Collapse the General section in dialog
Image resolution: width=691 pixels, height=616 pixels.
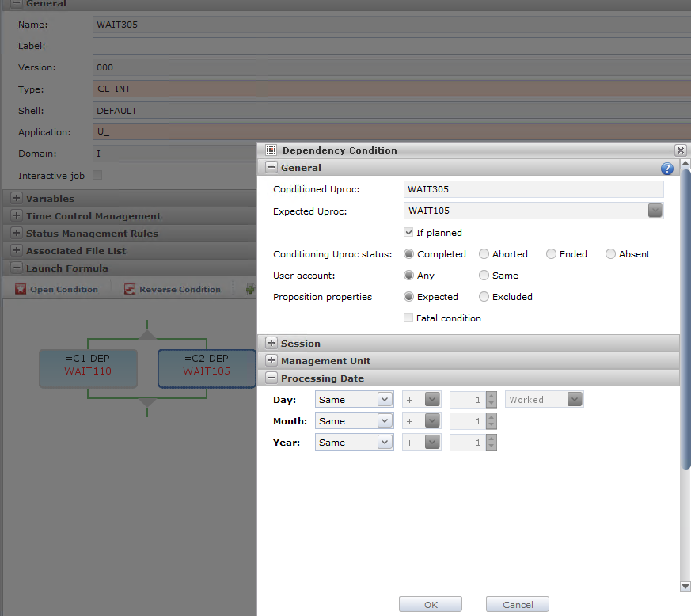point(271,168)
